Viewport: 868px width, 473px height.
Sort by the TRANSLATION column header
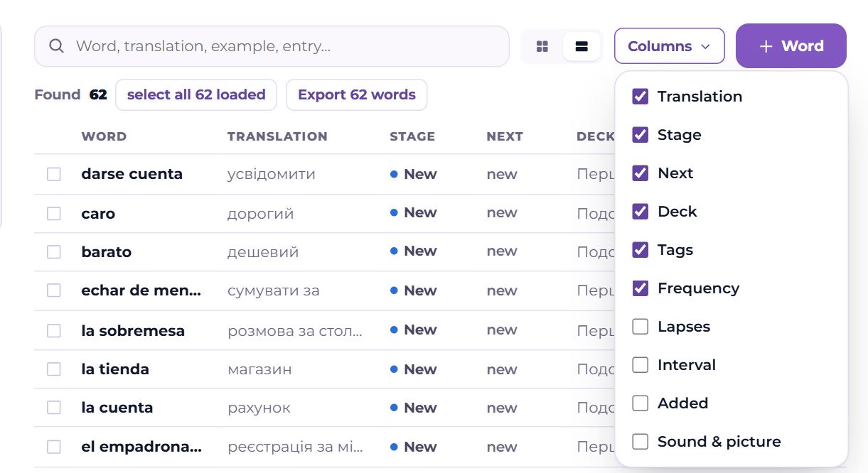277,136
